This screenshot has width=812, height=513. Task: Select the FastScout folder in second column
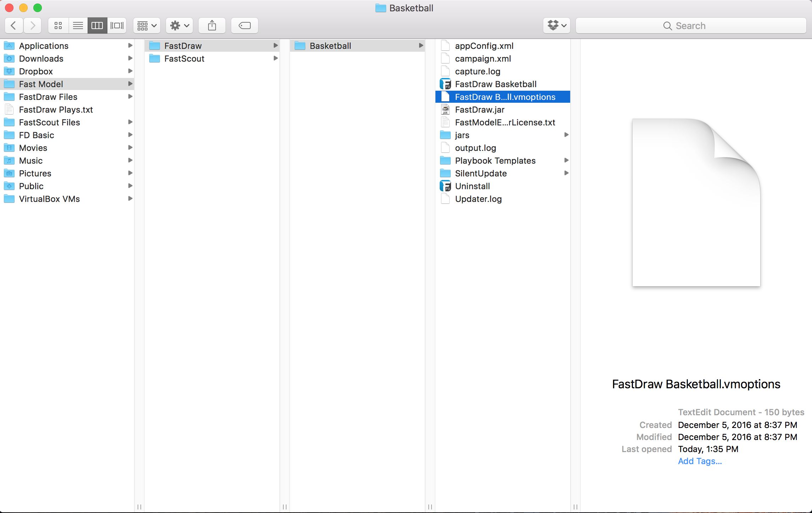212,58
